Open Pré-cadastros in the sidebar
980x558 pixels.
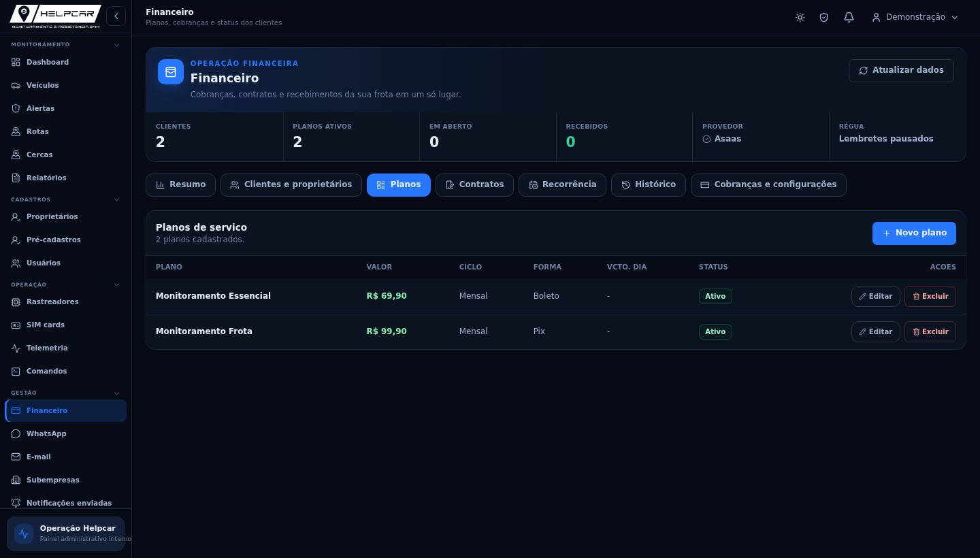[65, 240]
